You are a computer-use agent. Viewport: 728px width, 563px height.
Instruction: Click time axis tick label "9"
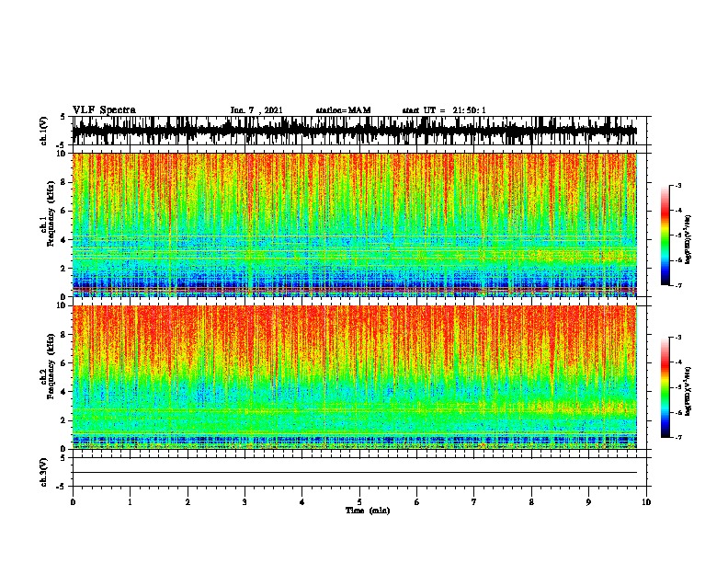point(588,502)
